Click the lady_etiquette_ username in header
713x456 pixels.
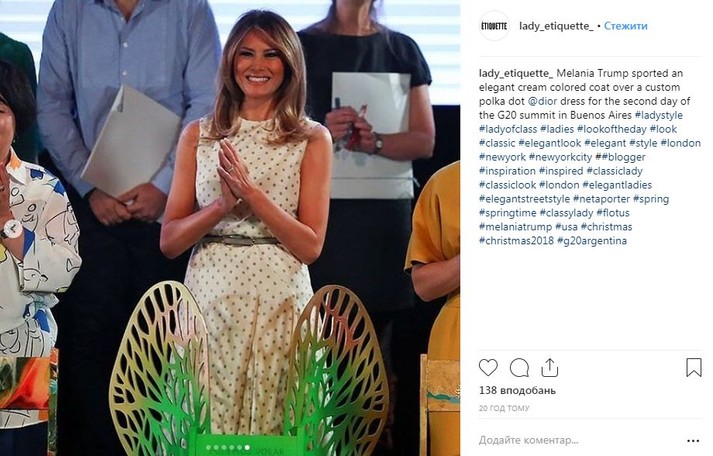556,26
